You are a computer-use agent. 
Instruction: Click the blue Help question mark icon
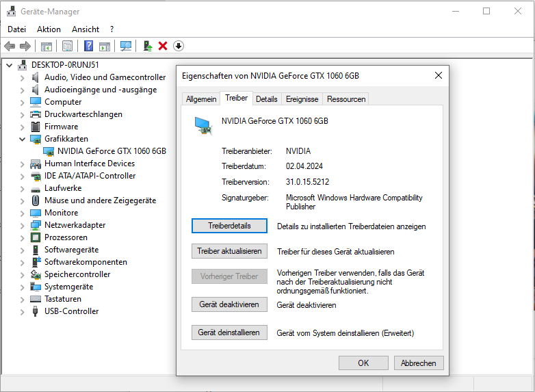click(x=88, y=46)
